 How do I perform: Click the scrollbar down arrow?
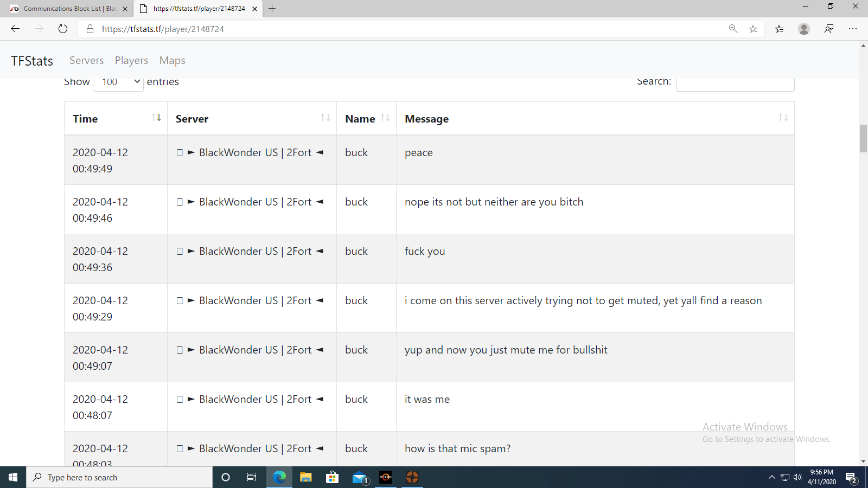click(x=863, y=461)
